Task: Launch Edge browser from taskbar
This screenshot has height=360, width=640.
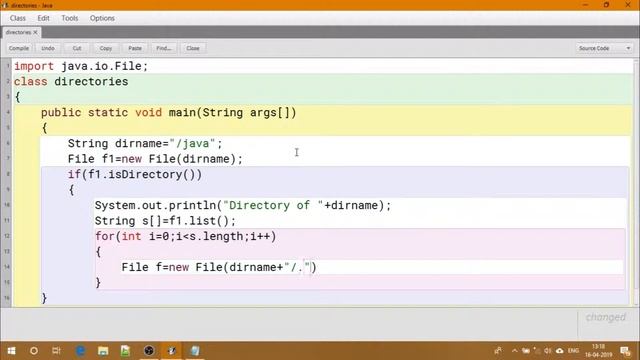Action: click(x=80, y=351)
